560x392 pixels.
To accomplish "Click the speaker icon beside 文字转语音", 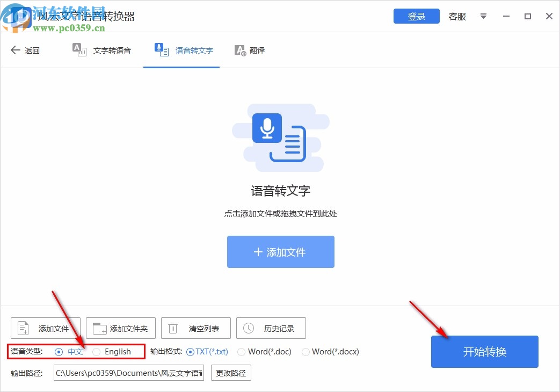I will click(79, 49).
